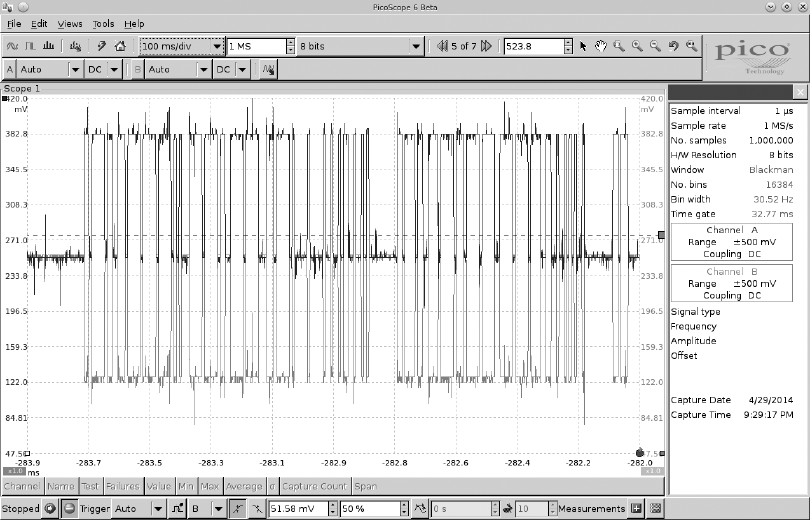The height and width of the screenshot is (520, 810).
Task: Add a measurement with the plus icon
Action: [x=636, y=509]
